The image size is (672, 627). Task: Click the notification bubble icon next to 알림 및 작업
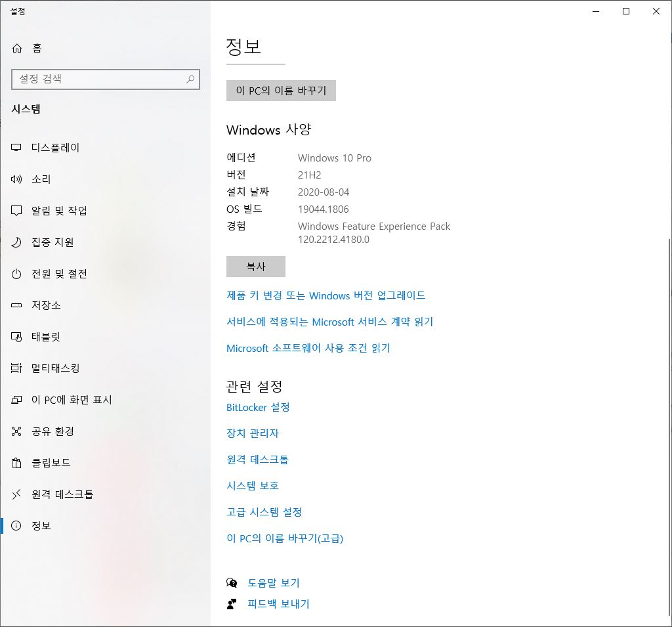click(x=16, y=211)
